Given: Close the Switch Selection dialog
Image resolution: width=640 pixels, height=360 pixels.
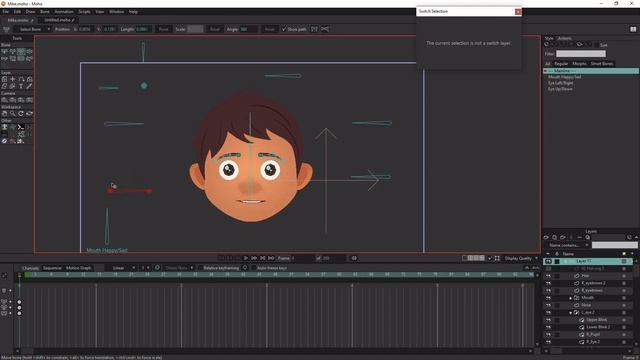Looking at the screenshot, I should 518,11.
